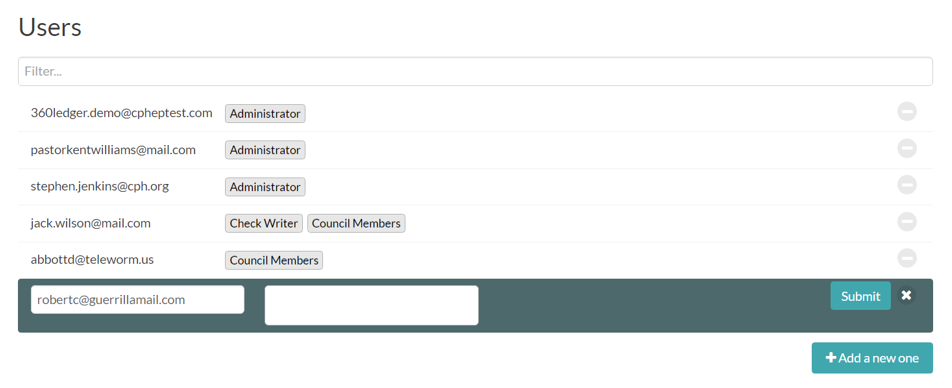Remove user jack.wilson@mail.com via minus icon
The width and height of the screenshot is (952, 388).
(x=906, y=222)
